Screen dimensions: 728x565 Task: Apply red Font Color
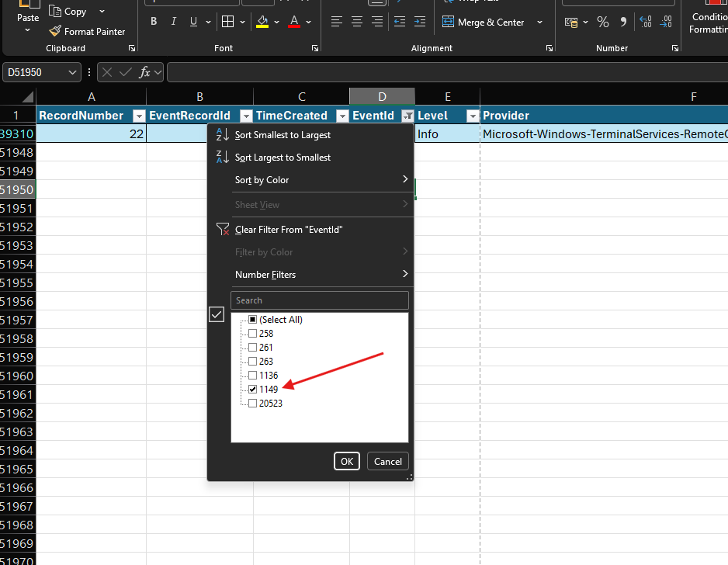point(294,22)
